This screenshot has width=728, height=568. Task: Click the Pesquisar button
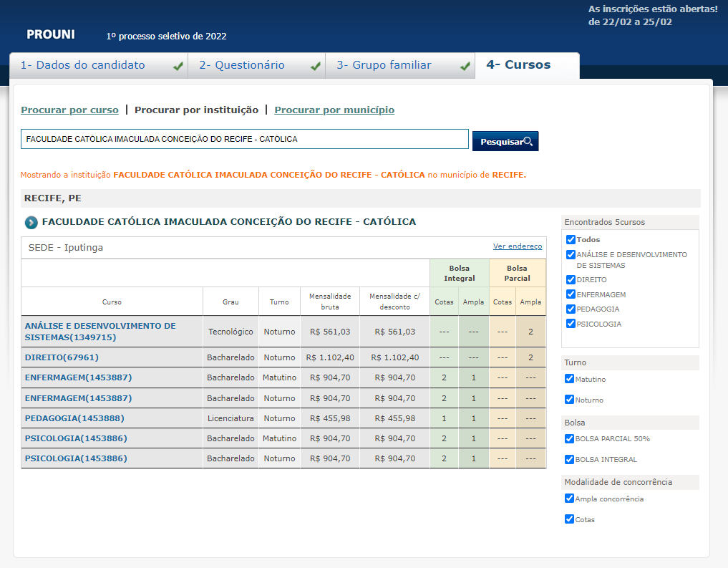(x=505, y=141)
